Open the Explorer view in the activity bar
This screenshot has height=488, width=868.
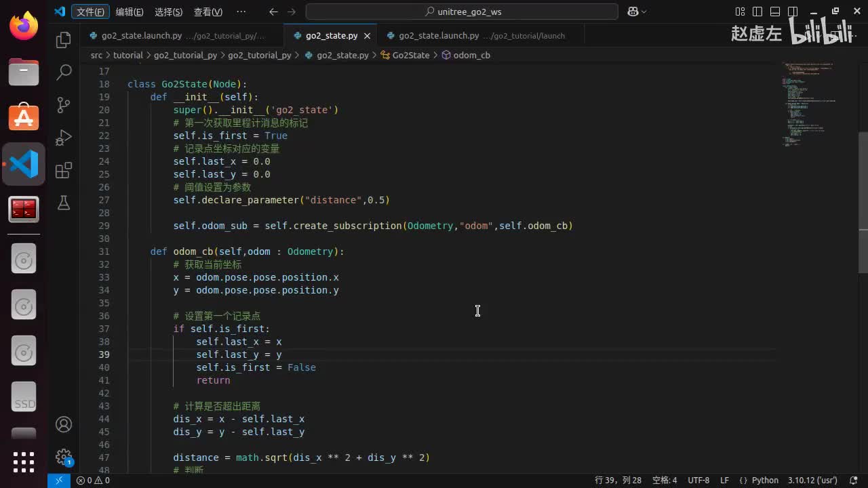coord(64,40)
